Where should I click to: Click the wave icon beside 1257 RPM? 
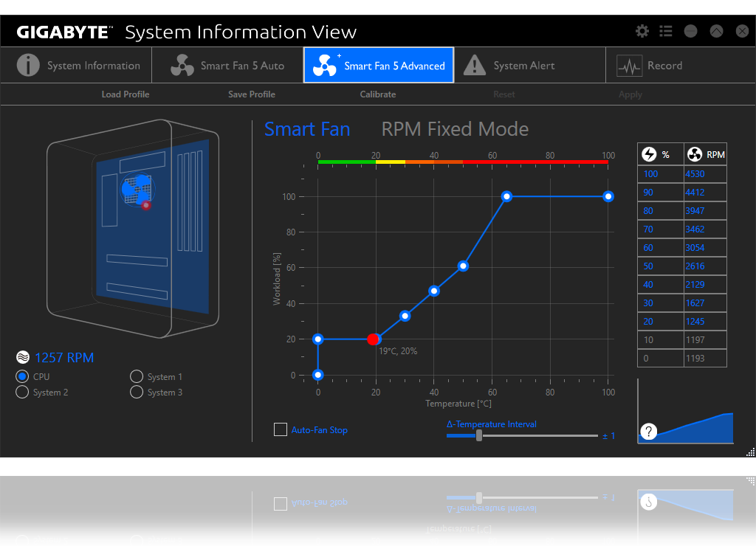click(23, 358)
